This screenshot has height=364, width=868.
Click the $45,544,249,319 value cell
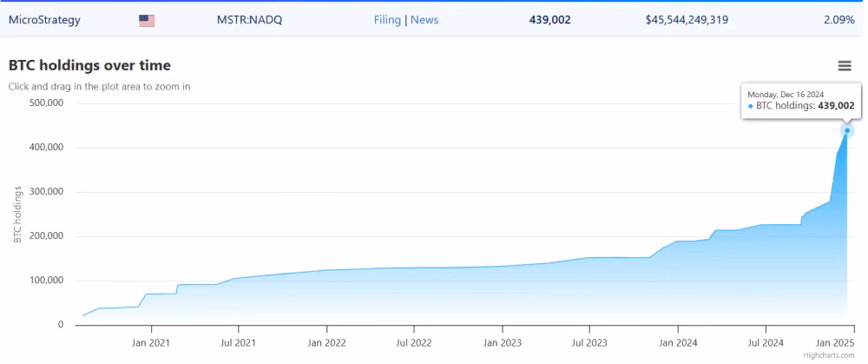(687, 20)
